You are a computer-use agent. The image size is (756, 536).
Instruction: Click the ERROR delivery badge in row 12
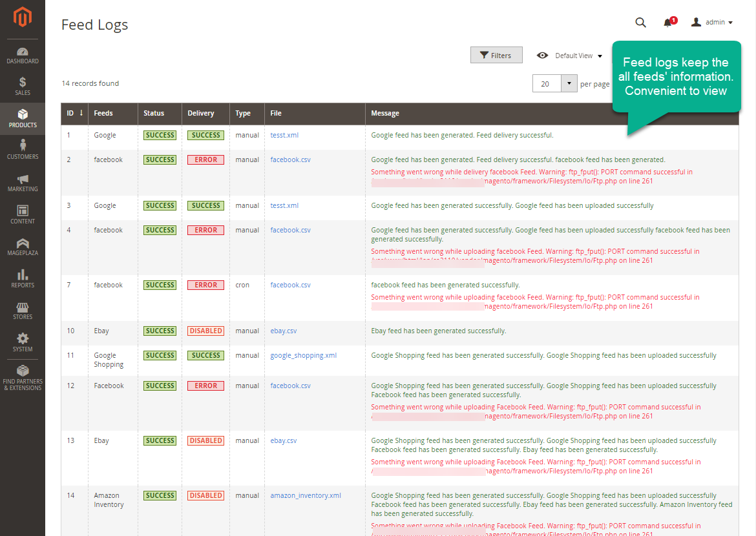(x=206, y=386)
